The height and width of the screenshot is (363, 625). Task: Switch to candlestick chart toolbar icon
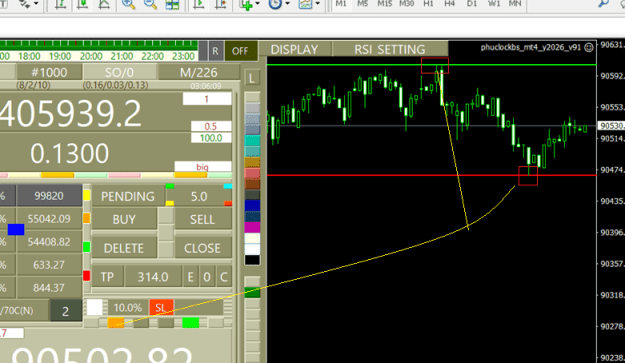[83, 4]
